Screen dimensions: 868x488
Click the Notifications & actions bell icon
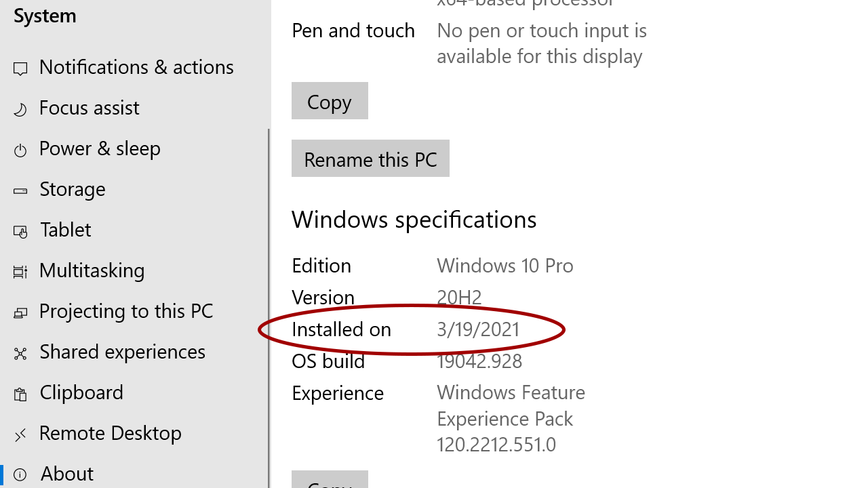pyautogui.click(x=20, y=67)
